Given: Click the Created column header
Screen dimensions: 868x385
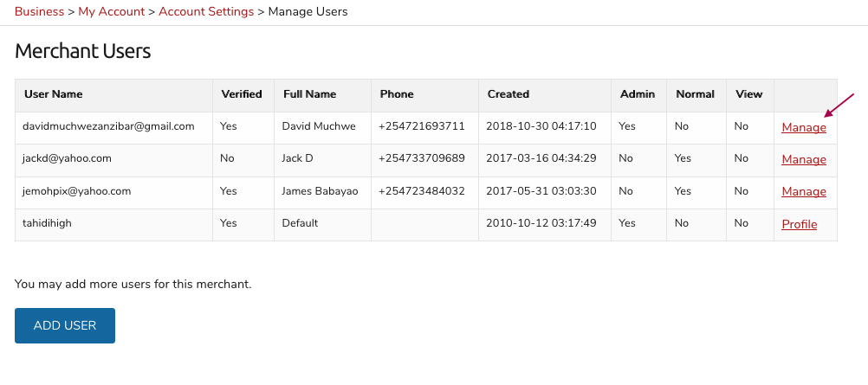Looking at the screenshot, I should coord(508,94).
